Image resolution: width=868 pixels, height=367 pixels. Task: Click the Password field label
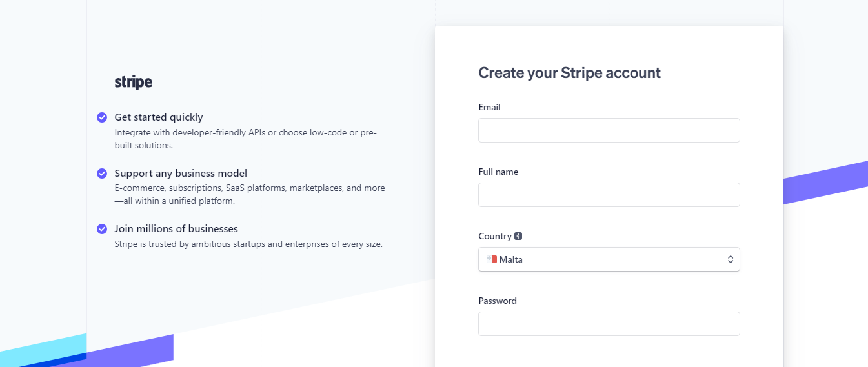pos(498,301)
